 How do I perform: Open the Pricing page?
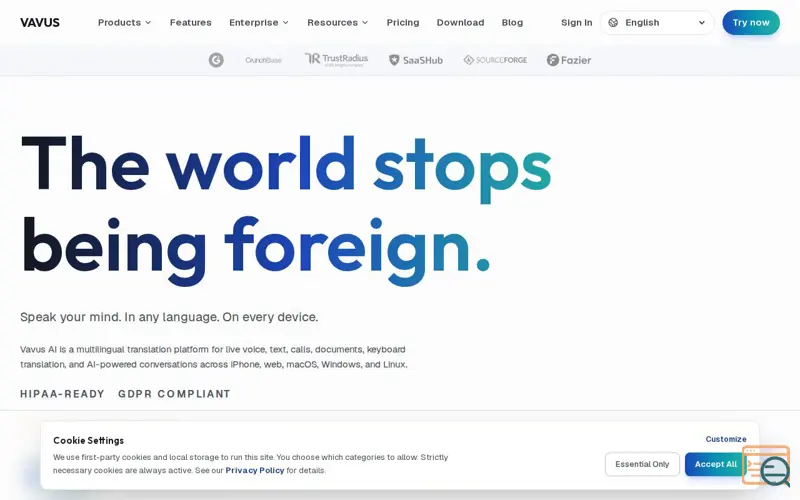click(403, 22)
